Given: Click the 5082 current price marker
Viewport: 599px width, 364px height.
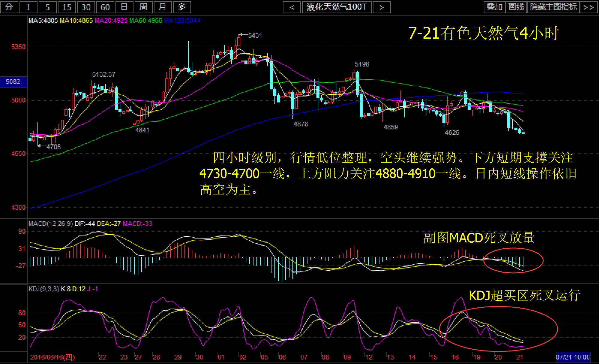Looking at the screenshot, I should pyautogui.click(x=13, y=82).
